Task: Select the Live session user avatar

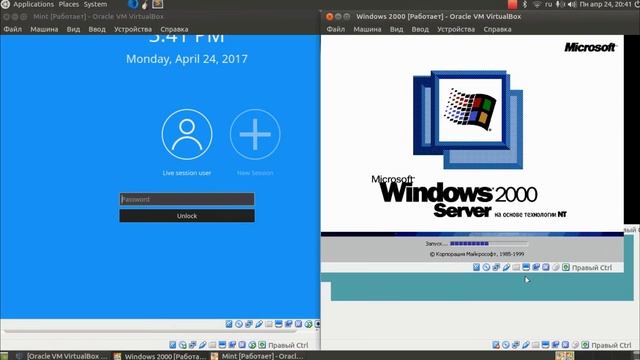Action: (187, 134)
